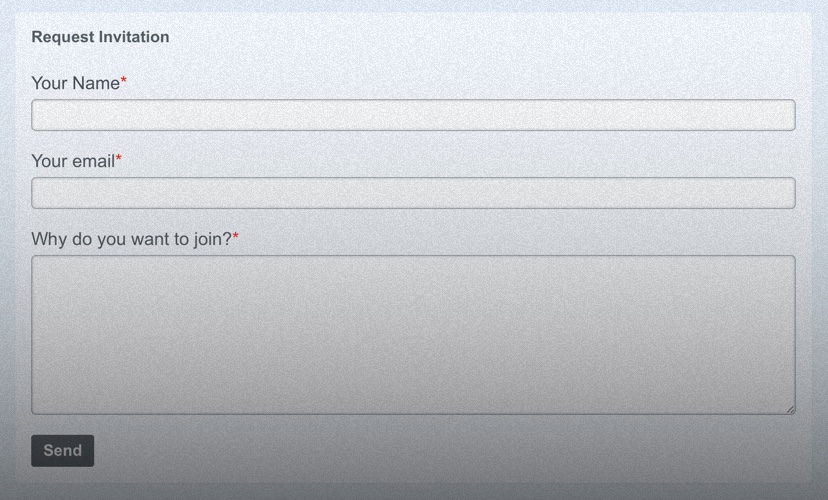Click the Your Name text field
Image resolution: width=828 pixels, height=500 pixels.
click(413, 115)
